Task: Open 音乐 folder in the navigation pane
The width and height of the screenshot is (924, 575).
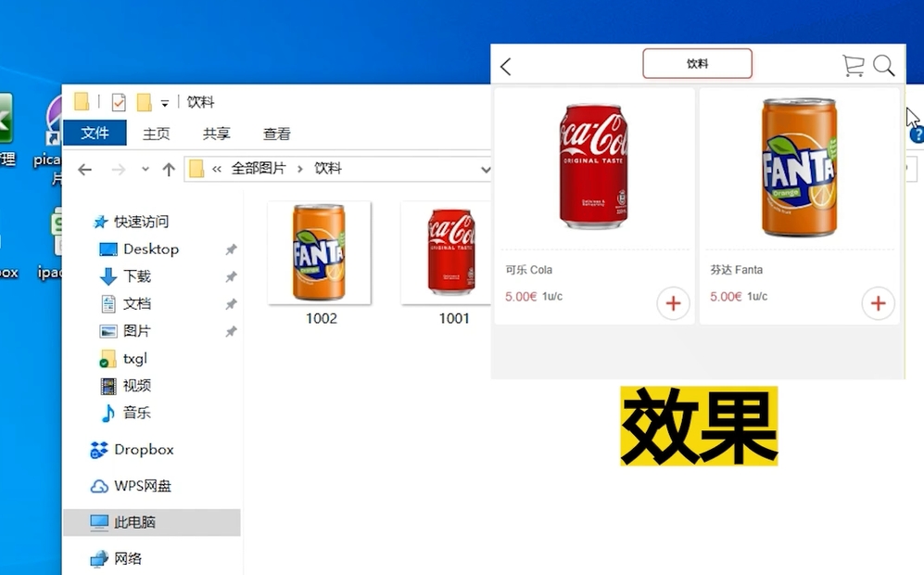Action: click(x=137, y=413)
